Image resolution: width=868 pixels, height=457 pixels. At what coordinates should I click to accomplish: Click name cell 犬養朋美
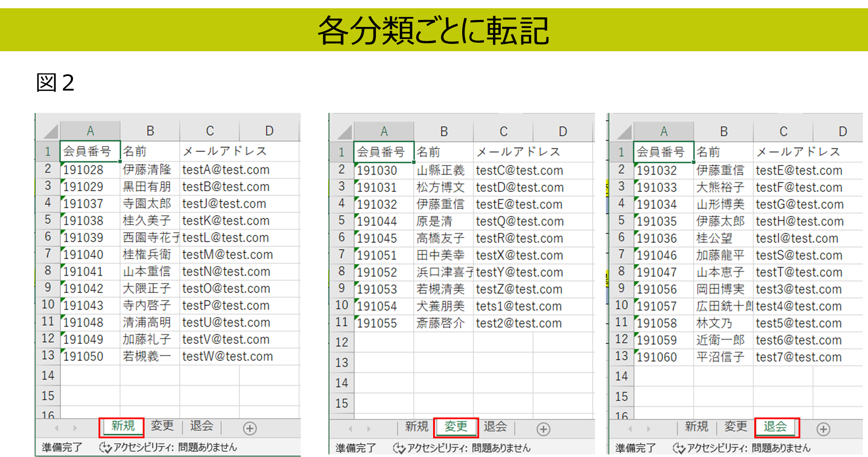point(444,306)
